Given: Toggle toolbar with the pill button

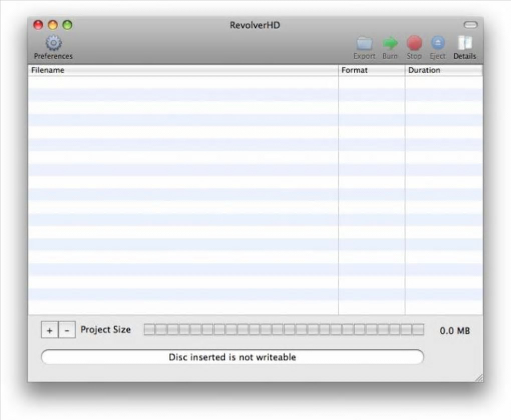Looking at the screenshot, I should click(470, 25).
